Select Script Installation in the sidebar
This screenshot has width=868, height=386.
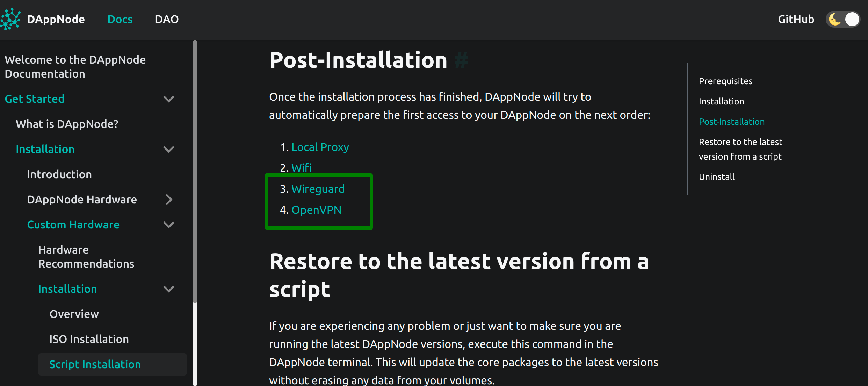(x=95, y=364)
